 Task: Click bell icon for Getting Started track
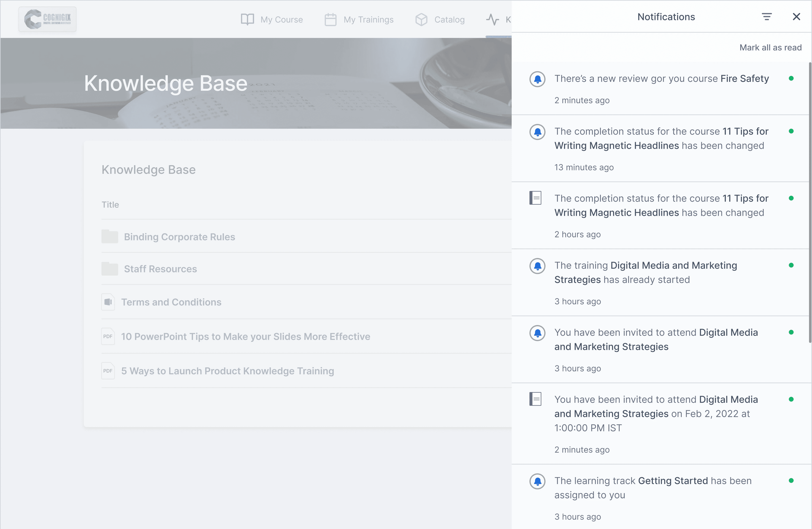[537, 481]
